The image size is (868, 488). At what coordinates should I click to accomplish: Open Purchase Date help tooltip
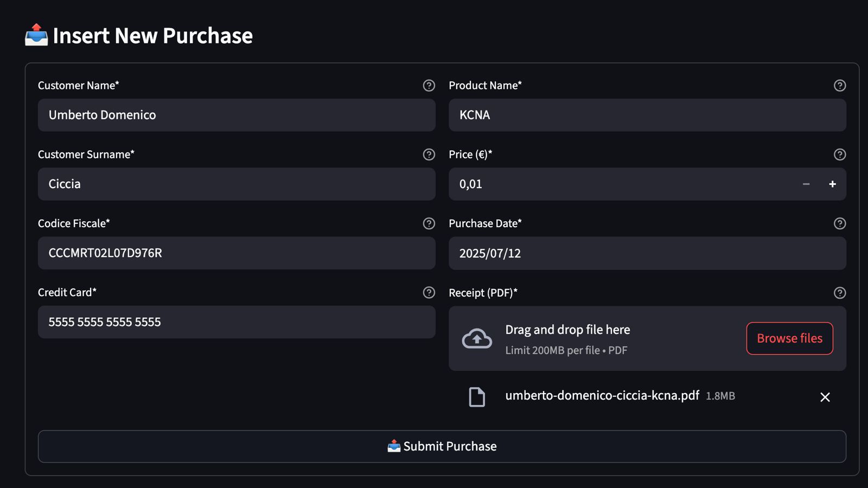click(x=839, y=223)
